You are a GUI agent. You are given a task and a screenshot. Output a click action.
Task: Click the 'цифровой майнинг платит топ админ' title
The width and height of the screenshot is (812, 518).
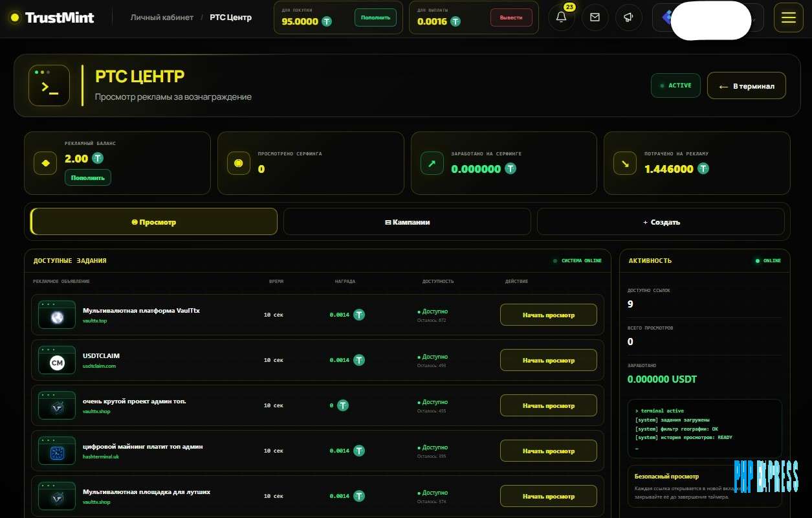[x=143, y=446]
